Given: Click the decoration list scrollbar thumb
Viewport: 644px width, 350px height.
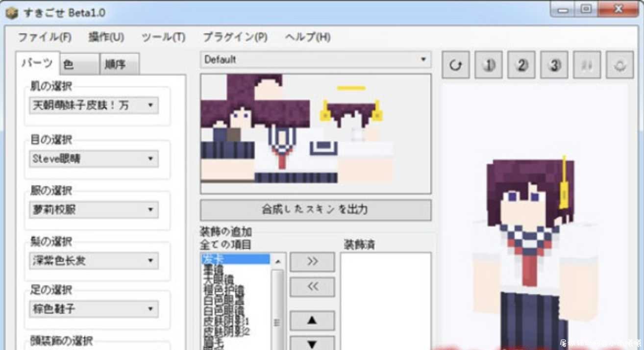Looking at the screenshot, I should point(278,309).
